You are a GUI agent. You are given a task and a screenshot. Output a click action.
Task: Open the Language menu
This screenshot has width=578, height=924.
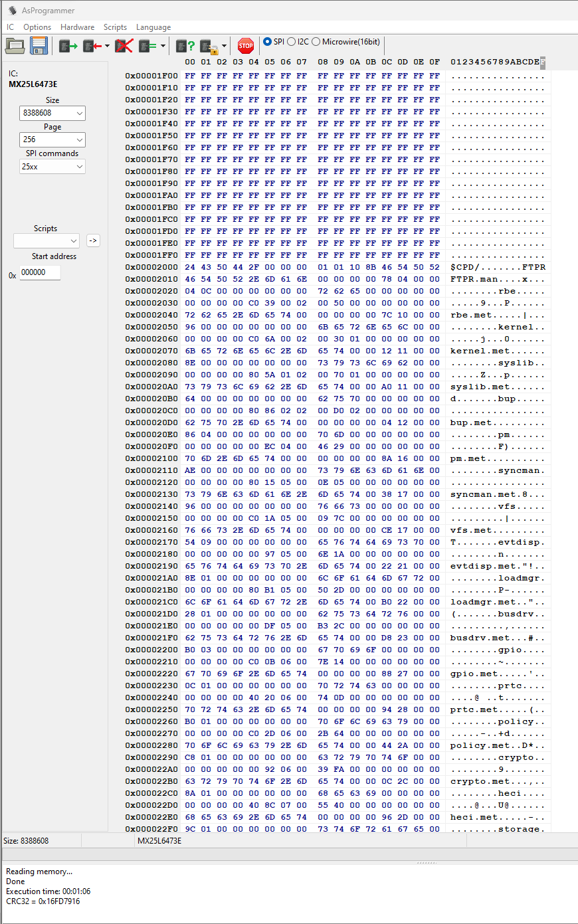click(153, 27)
